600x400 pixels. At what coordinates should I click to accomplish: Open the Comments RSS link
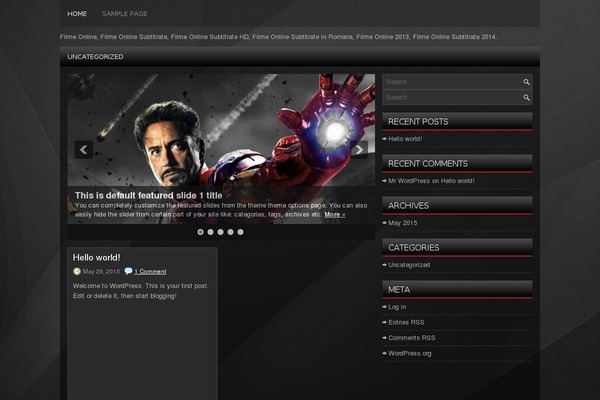tap(411, 338)
